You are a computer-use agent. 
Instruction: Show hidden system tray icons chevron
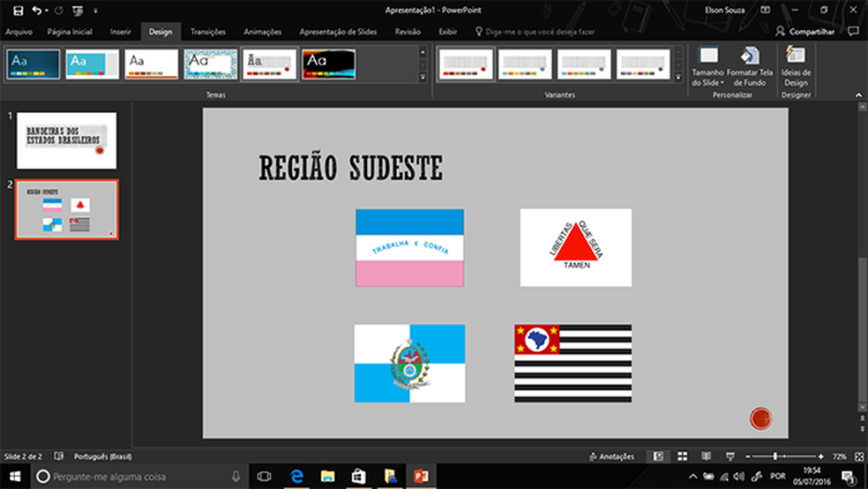pos(692,477)
